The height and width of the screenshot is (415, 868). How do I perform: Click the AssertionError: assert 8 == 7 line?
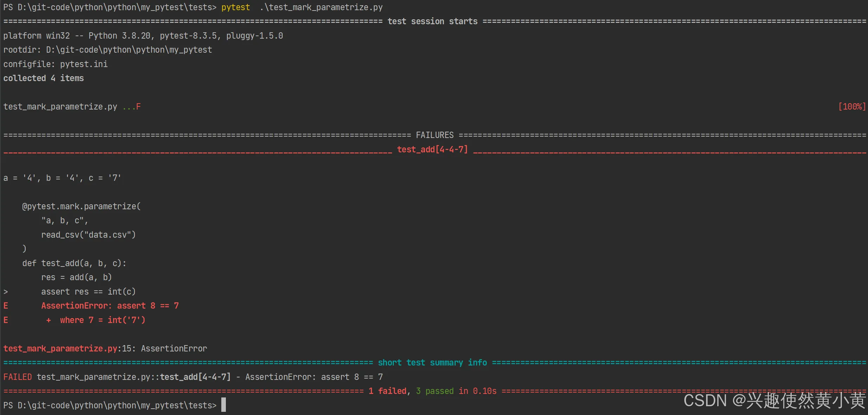[x=110, y=306]
